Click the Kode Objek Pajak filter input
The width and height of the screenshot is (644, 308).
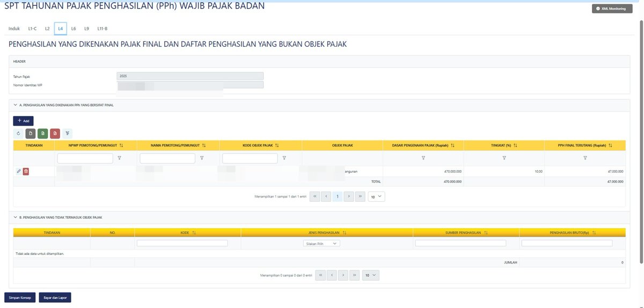tap(250, 158)
